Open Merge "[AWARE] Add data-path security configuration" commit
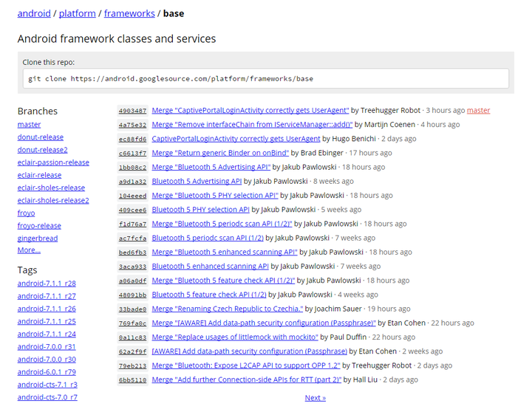This screenshot has width=532, height=412. 264,323
